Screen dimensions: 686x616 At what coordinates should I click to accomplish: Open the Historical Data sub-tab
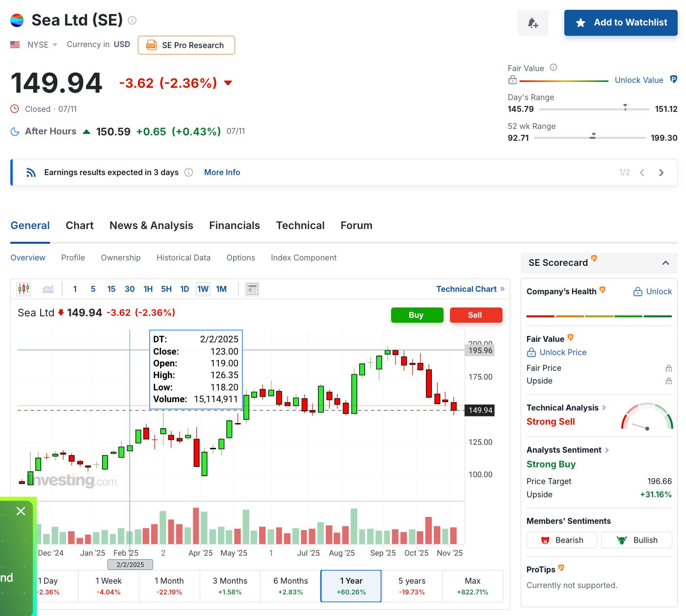pos(184,257)
